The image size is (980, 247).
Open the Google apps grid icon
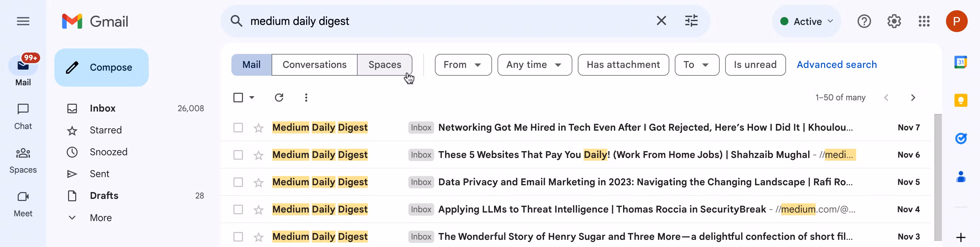tap(924, 21)
